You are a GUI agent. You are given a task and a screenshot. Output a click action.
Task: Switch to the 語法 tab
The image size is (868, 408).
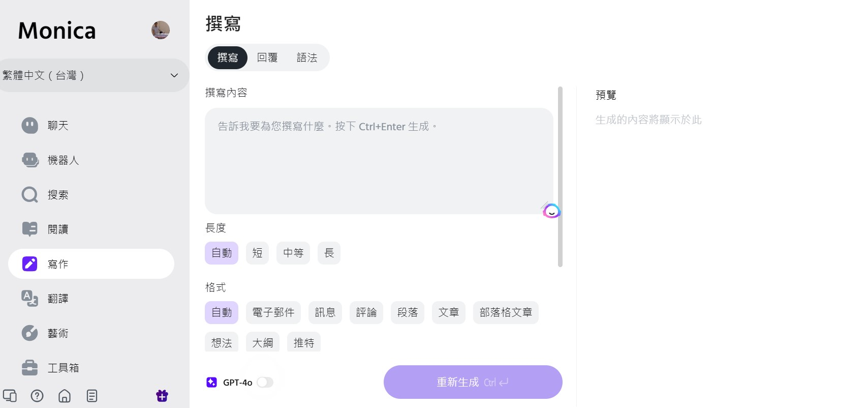pos(307,57)
